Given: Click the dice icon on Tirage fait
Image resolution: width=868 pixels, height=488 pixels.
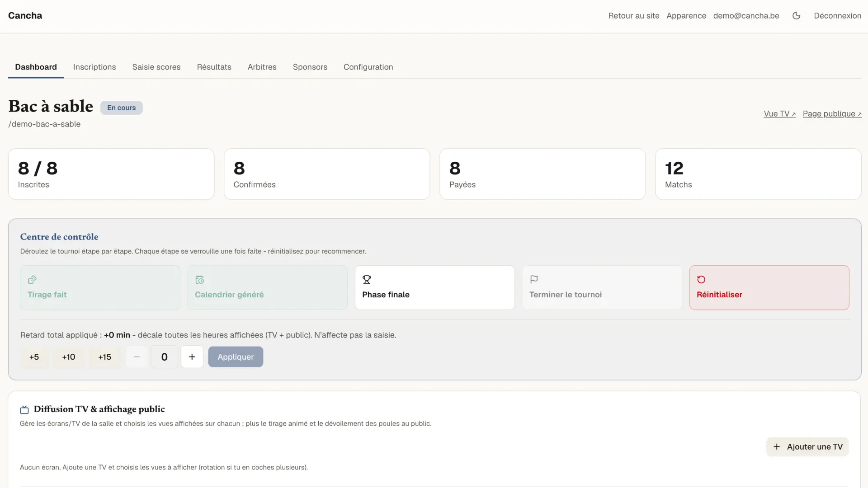Looking at the screenshot, I should click(x=32, y=280).
